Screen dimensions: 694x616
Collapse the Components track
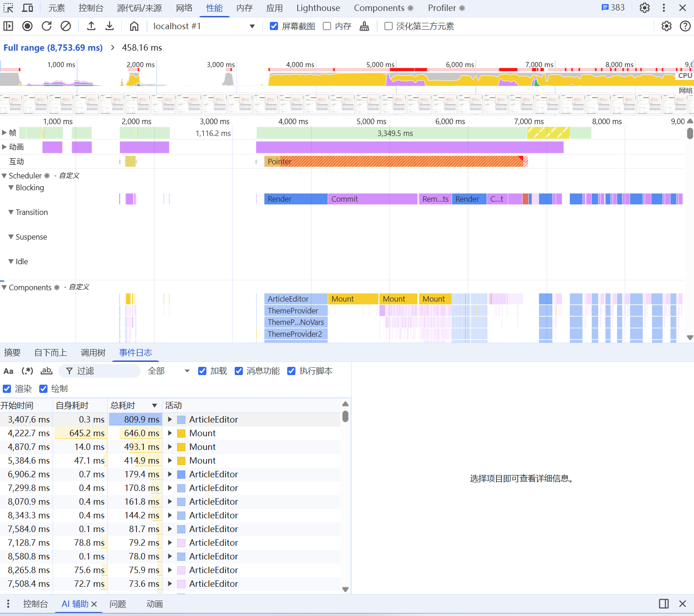click(x=4, y=287)
